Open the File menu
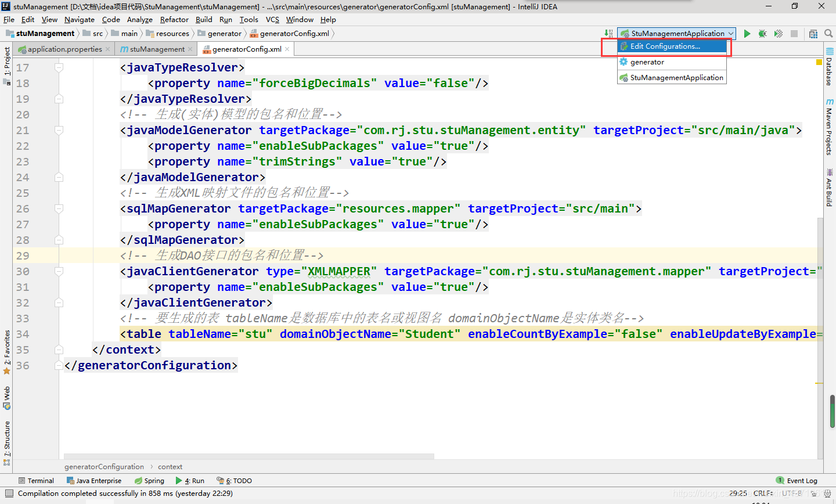The width and height of the screenshot is (836, 504). pyautogui.click(x=9, y=19)
